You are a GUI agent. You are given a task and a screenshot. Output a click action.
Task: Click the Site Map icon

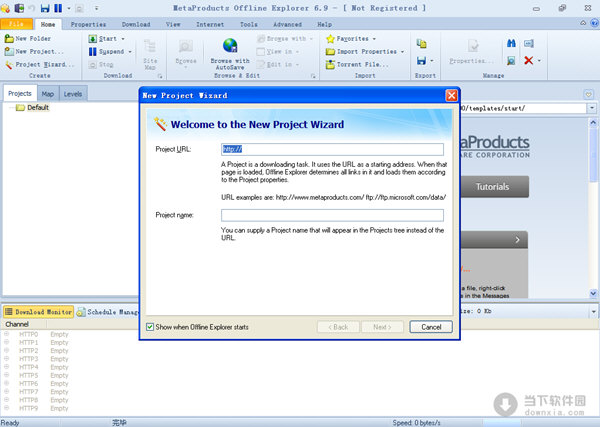coord(150,47)
